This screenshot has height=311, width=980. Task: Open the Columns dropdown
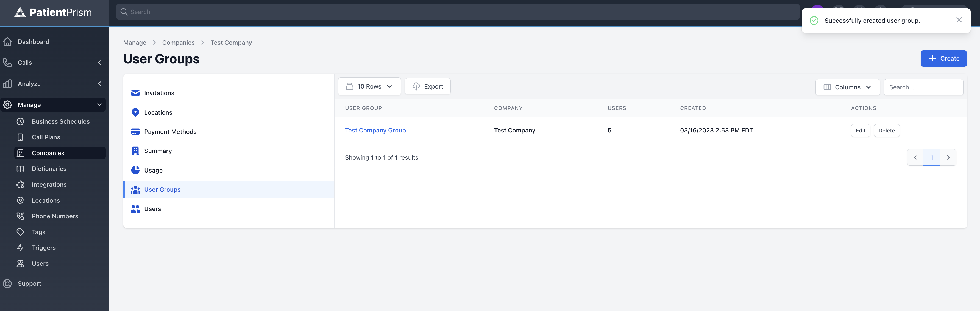click(847, 87)
